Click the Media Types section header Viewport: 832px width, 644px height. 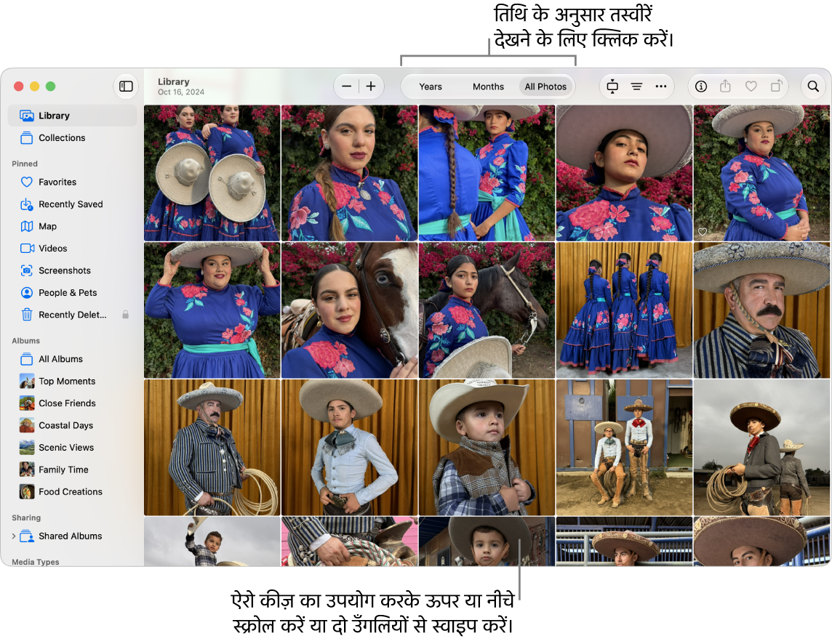(36, 562)
